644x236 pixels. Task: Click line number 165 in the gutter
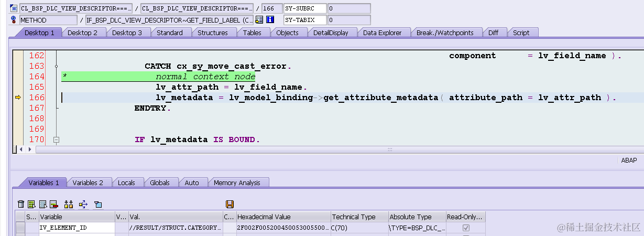coord(37,87)
